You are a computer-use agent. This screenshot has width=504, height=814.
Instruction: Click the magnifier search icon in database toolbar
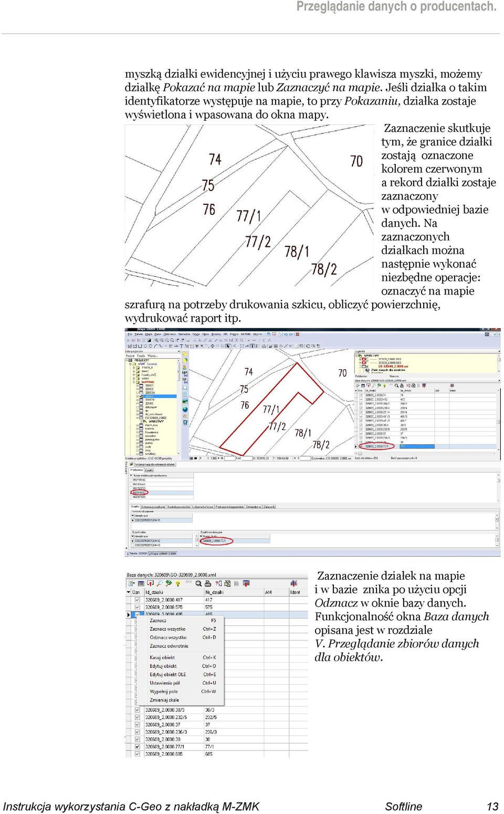point(159,583)
